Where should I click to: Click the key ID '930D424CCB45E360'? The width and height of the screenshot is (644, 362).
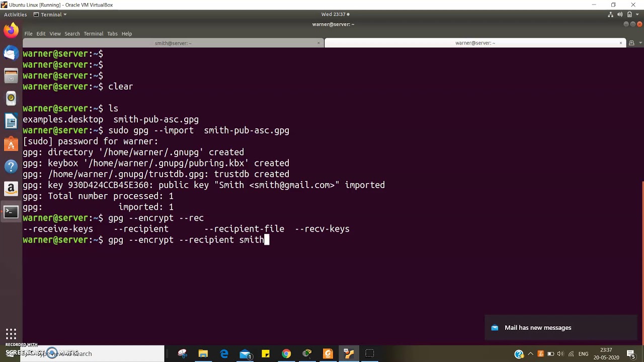pyautogui.click(x=108, y=185)
